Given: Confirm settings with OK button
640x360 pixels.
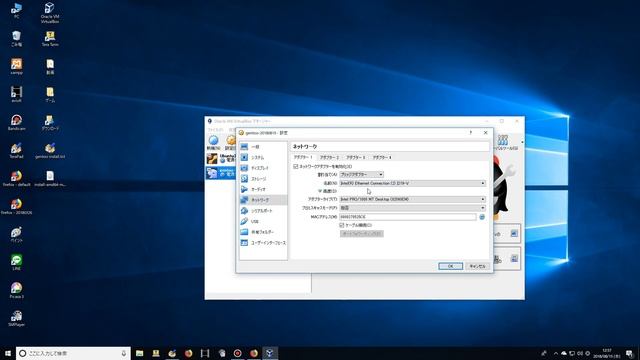Looking at the screenshot, I should pos(451,266).
